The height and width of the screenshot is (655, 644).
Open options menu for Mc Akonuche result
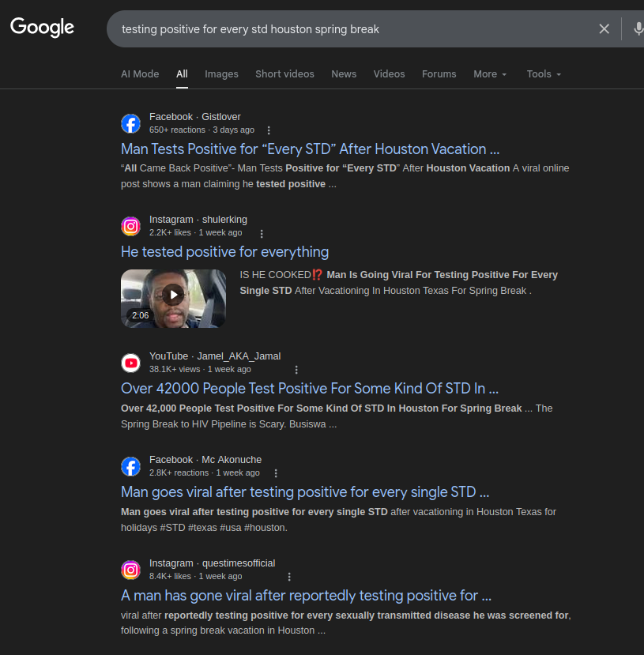[x=276, y=472]
